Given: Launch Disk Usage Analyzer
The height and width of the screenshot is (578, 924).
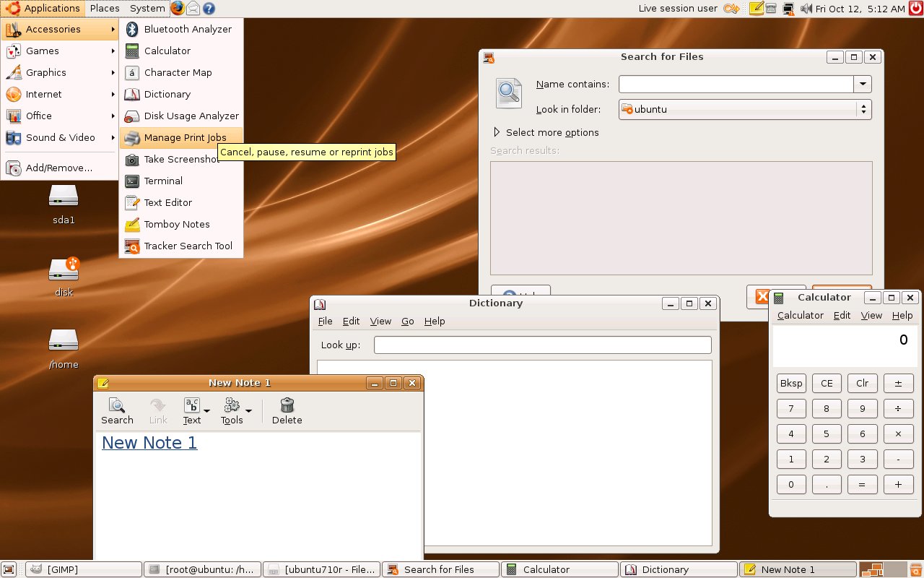Looking at the screenshot, I should (x=180, y=116).
